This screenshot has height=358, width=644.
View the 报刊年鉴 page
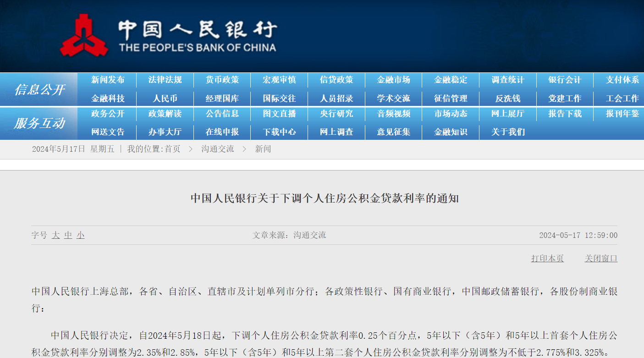click(622, 114)
